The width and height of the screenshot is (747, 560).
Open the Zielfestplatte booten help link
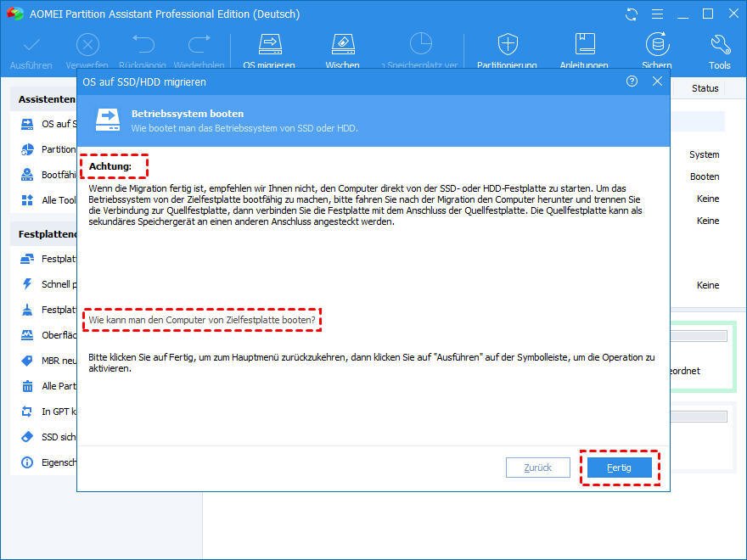point(202,320)
